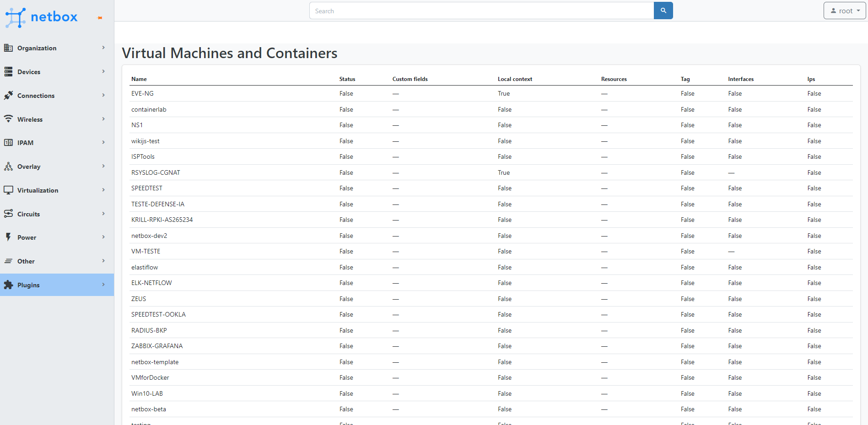This screenshot has height=425, width=868.
Task: Open the IPAM menu item
Action: click(x=57, y=143)
